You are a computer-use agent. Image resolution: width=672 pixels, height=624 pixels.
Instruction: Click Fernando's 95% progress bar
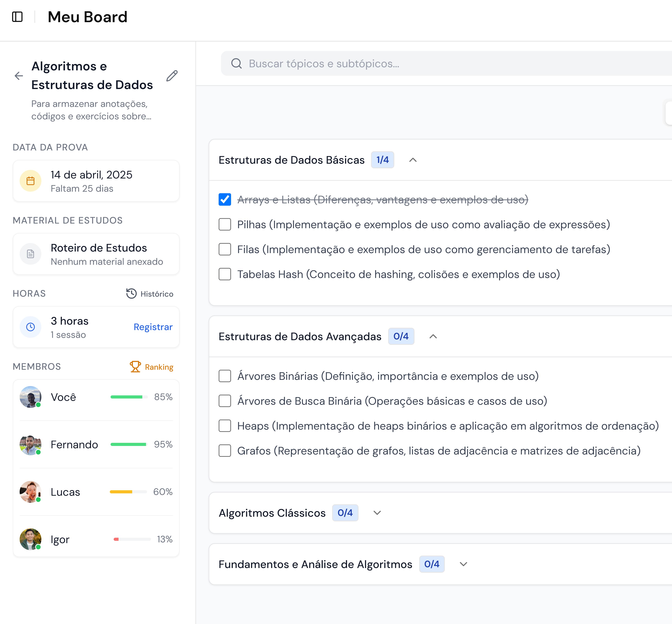(129, 444)
